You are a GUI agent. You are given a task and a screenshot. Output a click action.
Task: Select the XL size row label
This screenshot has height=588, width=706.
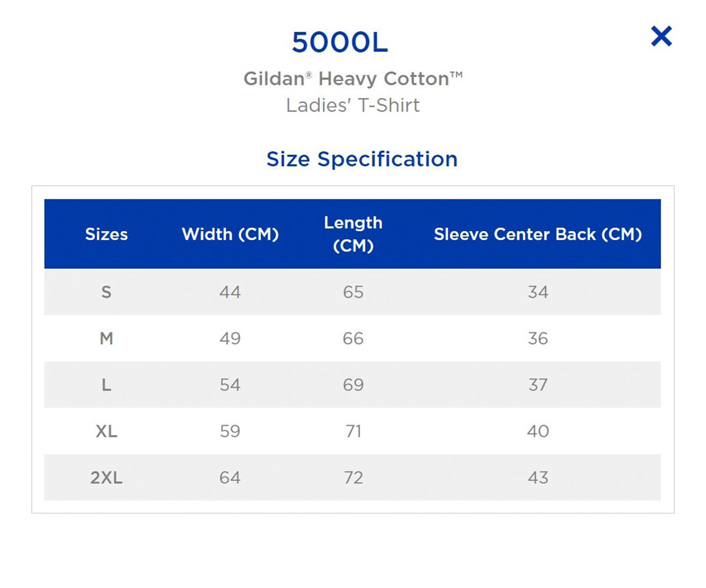106,432
